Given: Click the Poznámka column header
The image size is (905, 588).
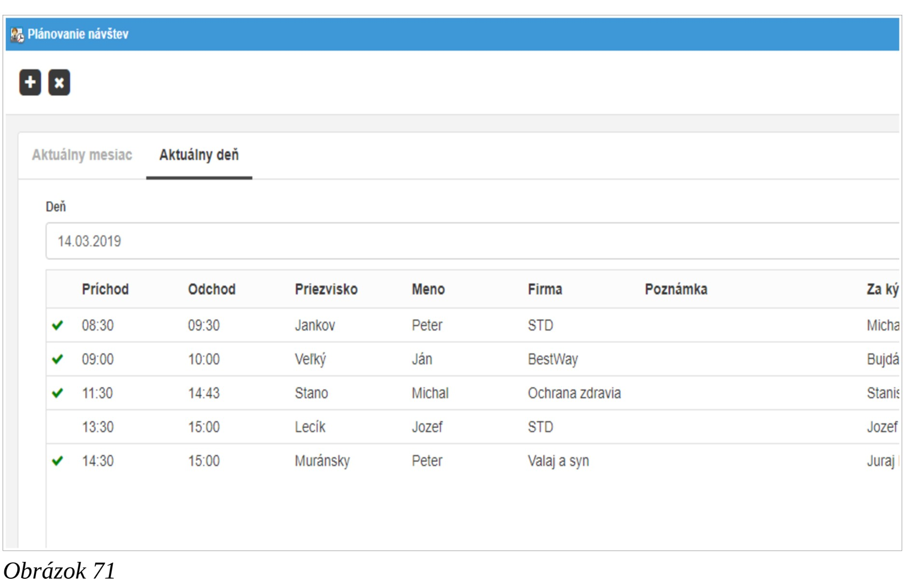Looking at the screenshot, I should (676, 289).
